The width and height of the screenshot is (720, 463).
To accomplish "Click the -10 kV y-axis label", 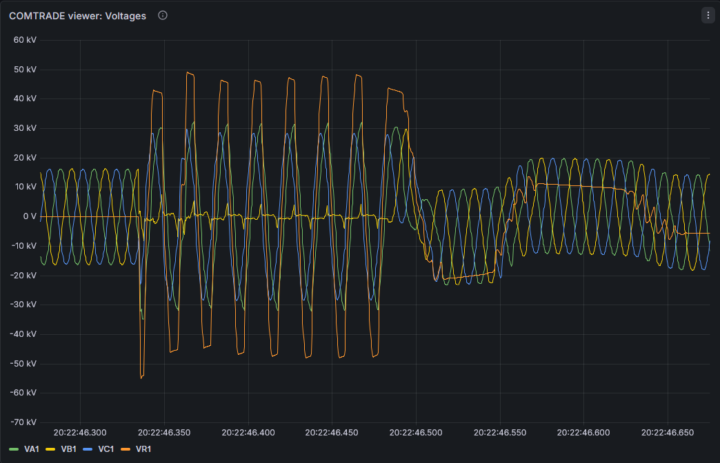I will point(23,245).
